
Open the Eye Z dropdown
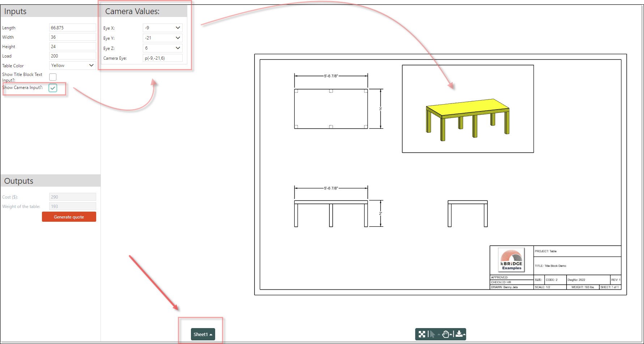click(x=163, y=48)
